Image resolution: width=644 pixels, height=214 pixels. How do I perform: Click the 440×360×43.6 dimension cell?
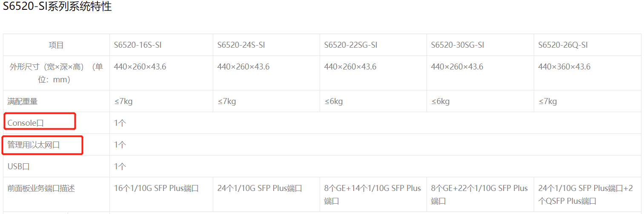564,67
